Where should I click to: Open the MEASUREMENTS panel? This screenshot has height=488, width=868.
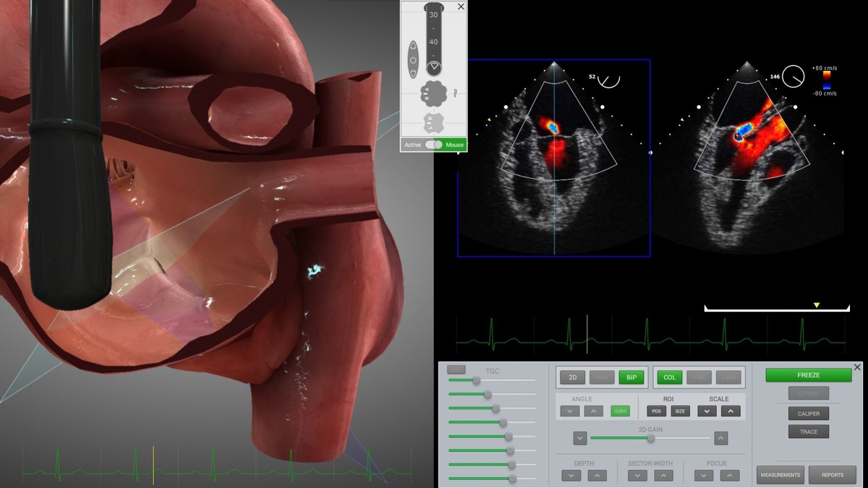pyautogui.click(x=780, y=475)
